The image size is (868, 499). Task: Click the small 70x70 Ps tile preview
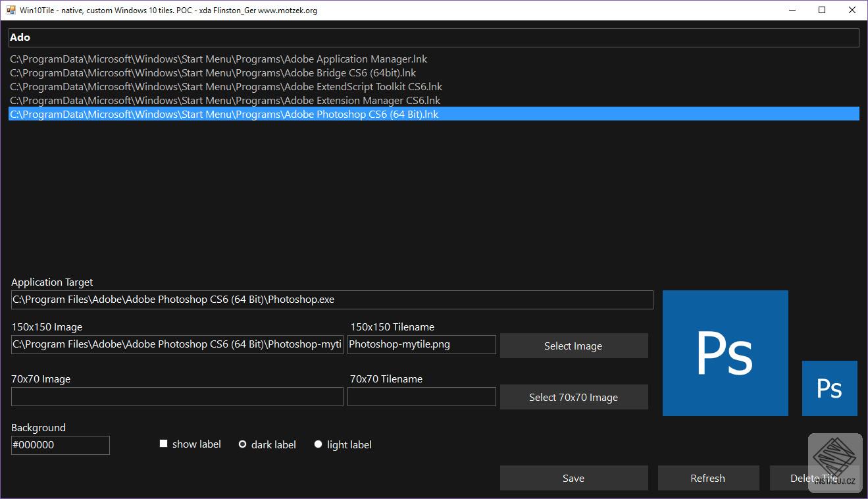[x=829, y=388]
